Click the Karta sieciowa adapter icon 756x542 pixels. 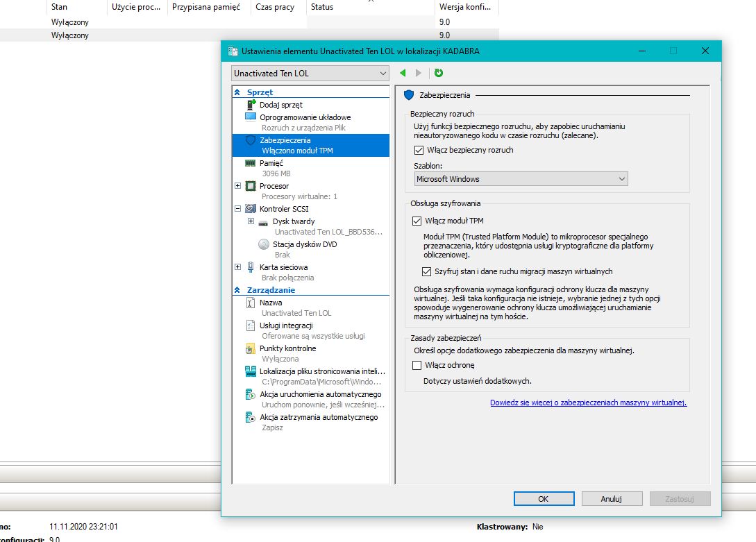251,267
